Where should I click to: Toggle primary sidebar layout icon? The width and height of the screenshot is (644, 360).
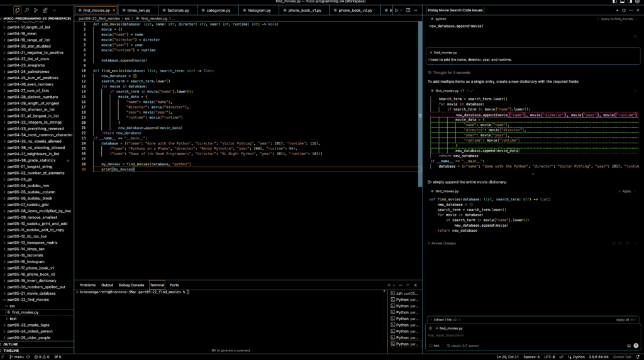pyautogui.click(x=615, y=2)
